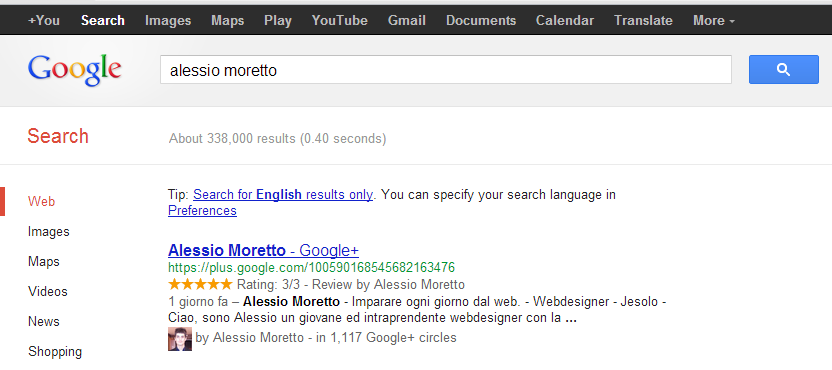Click the blue search magnifier button
The image size is (832, 370).
pyautogui.click(x=783, y=70)
